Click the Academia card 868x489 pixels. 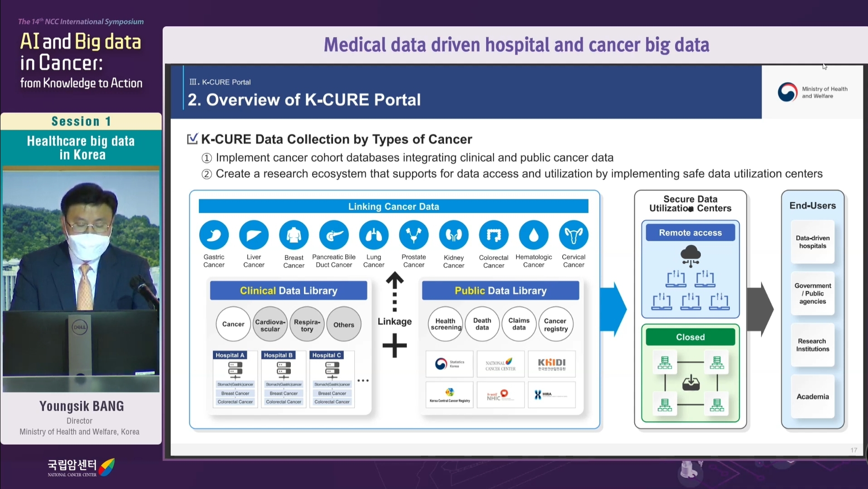813,397
